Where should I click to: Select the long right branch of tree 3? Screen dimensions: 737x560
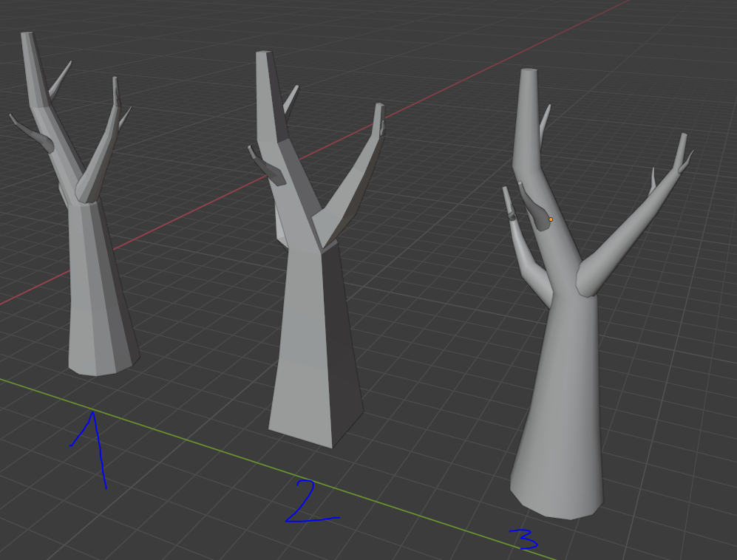636,222
